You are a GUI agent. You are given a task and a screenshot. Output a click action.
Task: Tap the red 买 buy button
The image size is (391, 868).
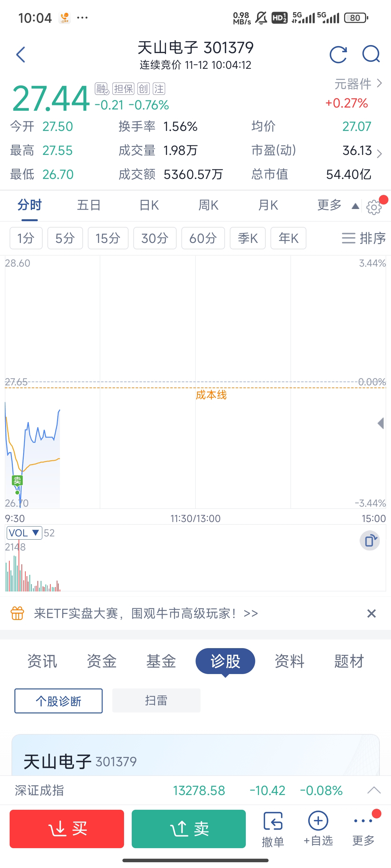[x=67, y=829]
